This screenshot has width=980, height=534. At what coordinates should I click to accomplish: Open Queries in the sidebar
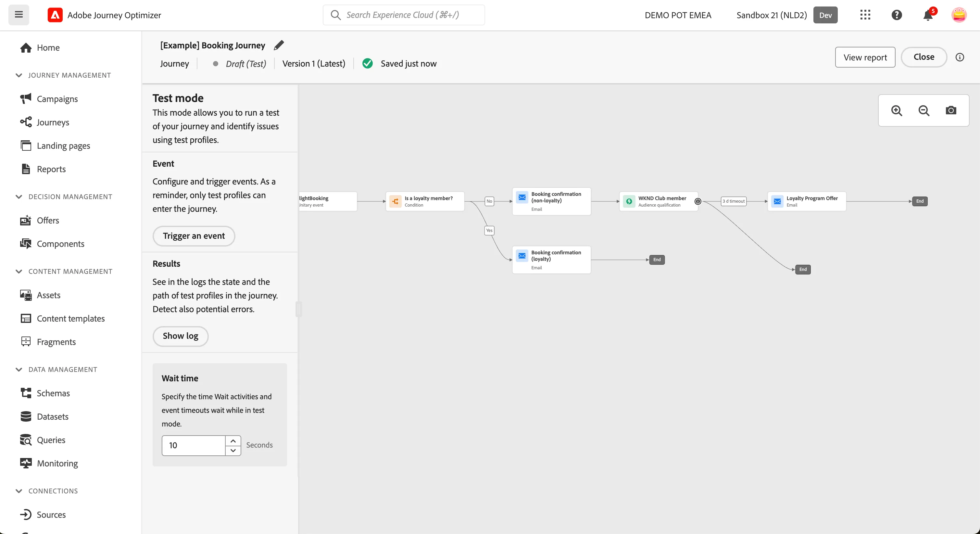point(43,439)
